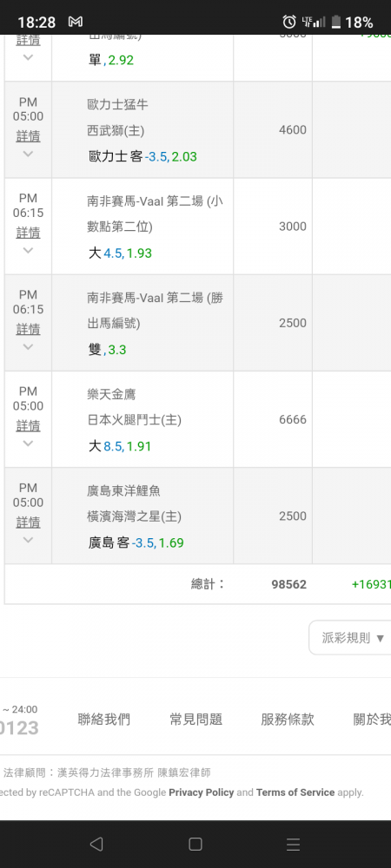
Task: Expand chevron under 歐力士猛牛 bet row
Action: 28,154
